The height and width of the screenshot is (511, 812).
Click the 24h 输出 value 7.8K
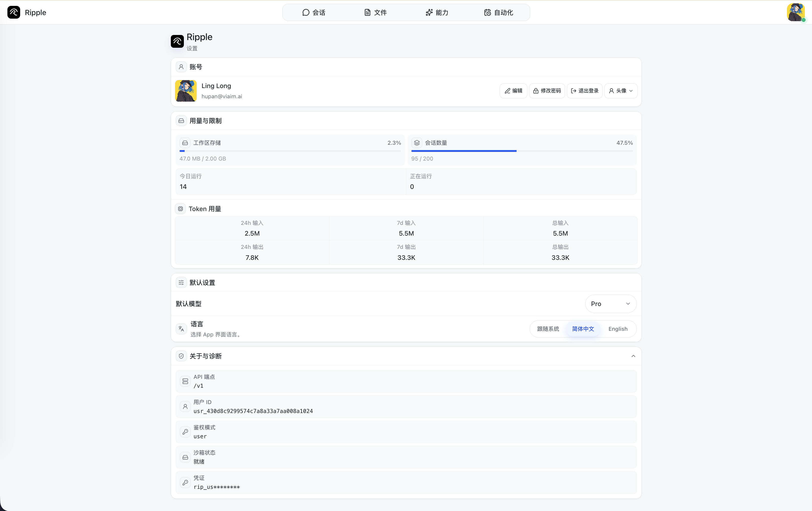coord(252,258)
